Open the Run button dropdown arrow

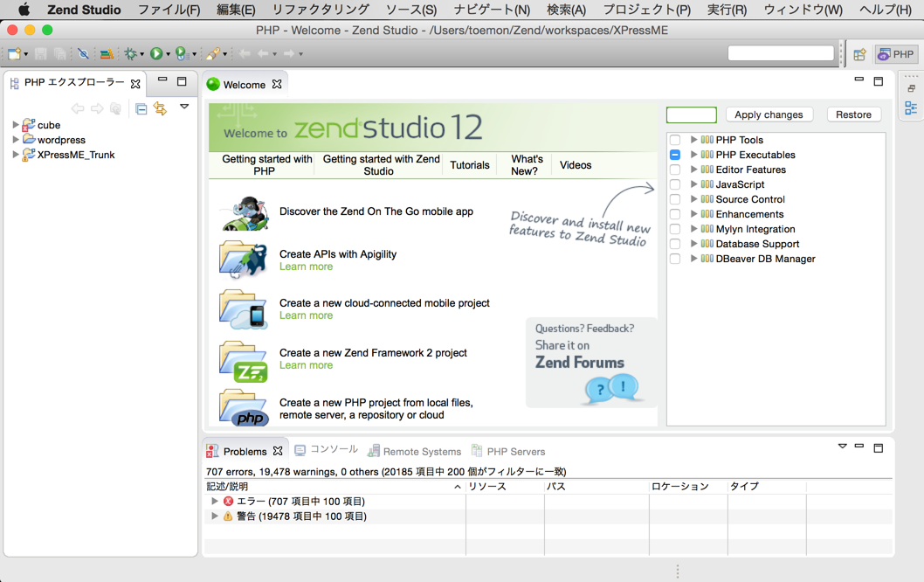(x=168, y=54)
